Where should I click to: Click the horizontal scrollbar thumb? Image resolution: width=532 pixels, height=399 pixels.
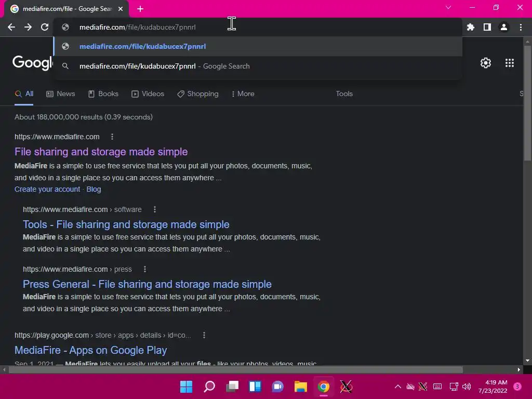[x=236, y=370]
